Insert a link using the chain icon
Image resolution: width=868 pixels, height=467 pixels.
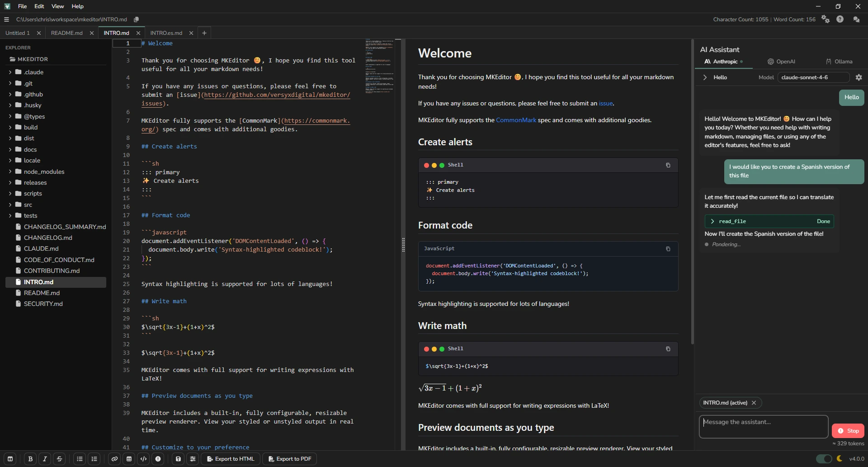114,459
